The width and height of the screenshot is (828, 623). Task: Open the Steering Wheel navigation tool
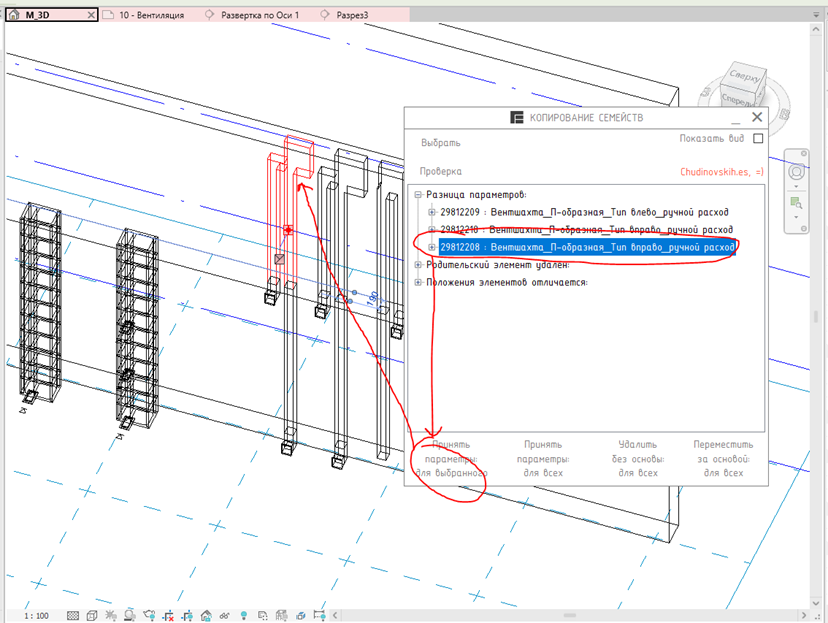click(x=796, y=172)
